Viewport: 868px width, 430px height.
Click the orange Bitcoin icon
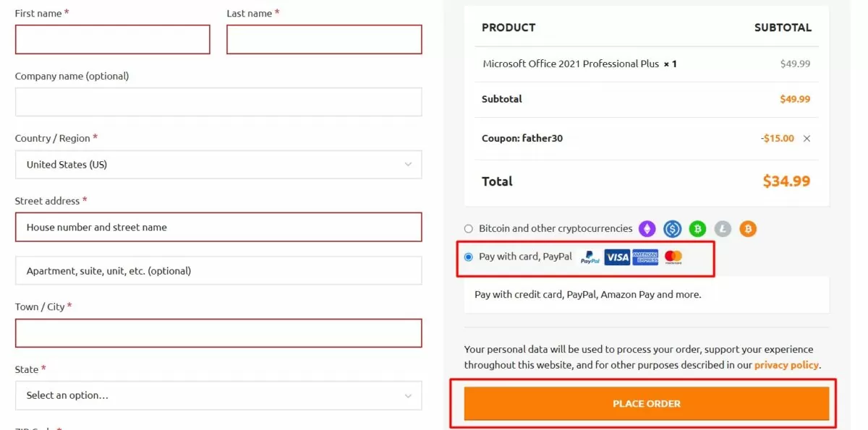point(748,229)
